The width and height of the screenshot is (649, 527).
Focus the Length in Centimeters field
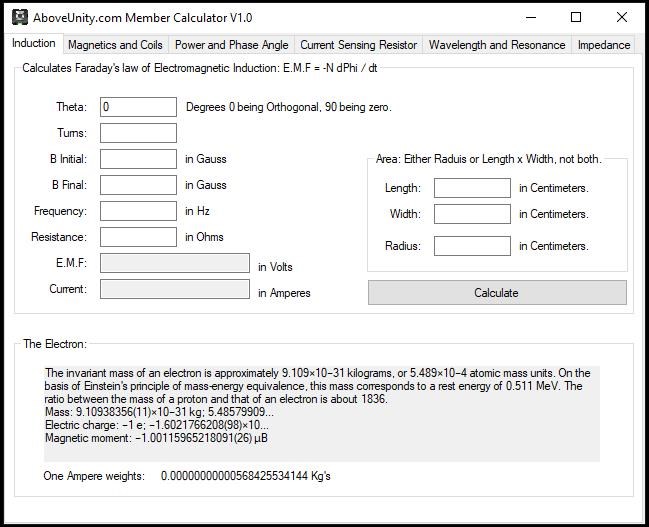click(472, 188)
